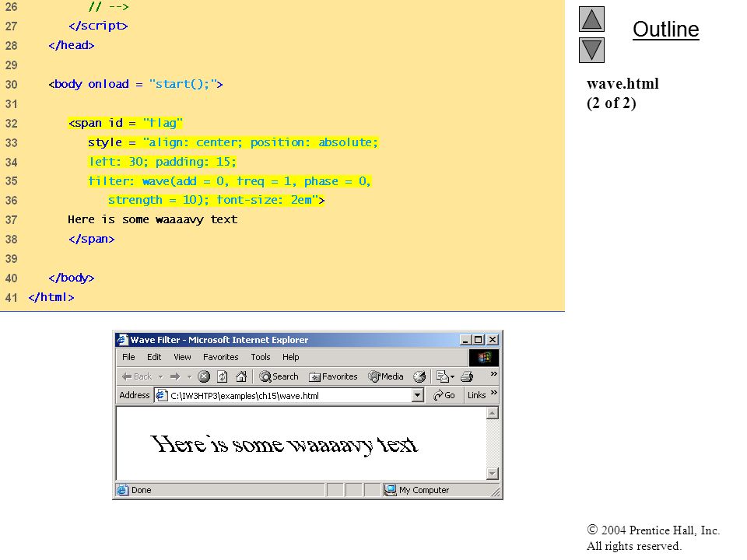Screen dimensions: 747x560
Task: Click the Print icon in the toolbar
Action: [x=467, y=376]
